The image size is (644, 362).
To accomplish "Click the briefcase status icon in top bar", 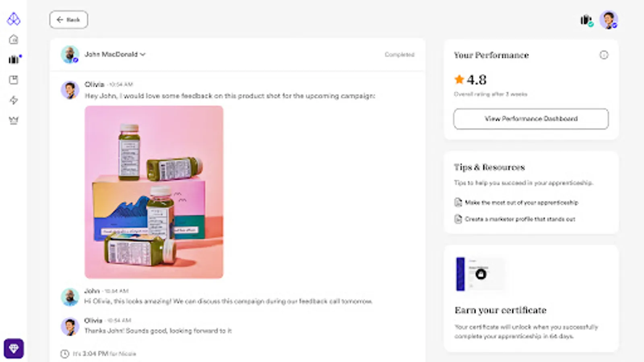I will pos(587,20).
